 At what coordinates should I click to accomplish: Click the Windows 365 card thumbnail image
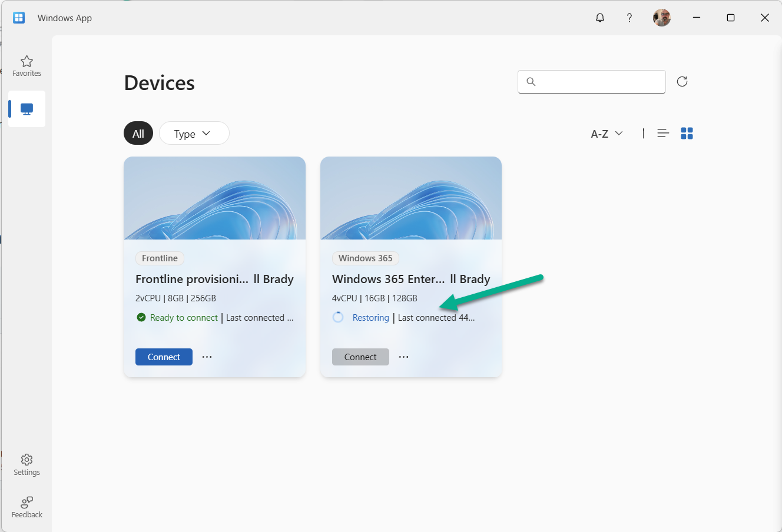(411, 198)
